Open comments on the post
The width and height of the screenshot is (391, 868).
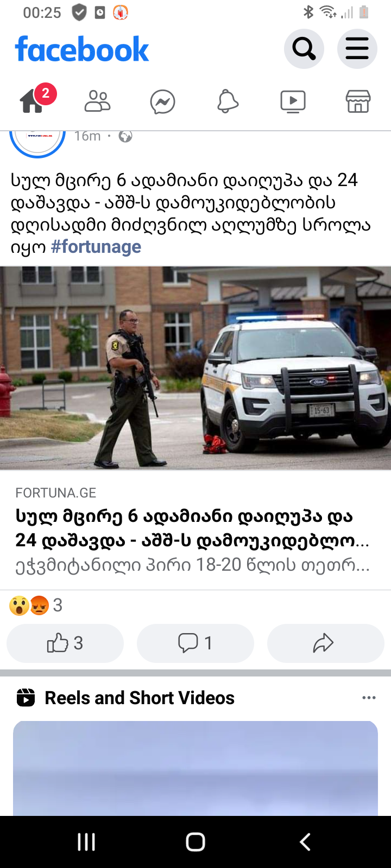point(195,643)
